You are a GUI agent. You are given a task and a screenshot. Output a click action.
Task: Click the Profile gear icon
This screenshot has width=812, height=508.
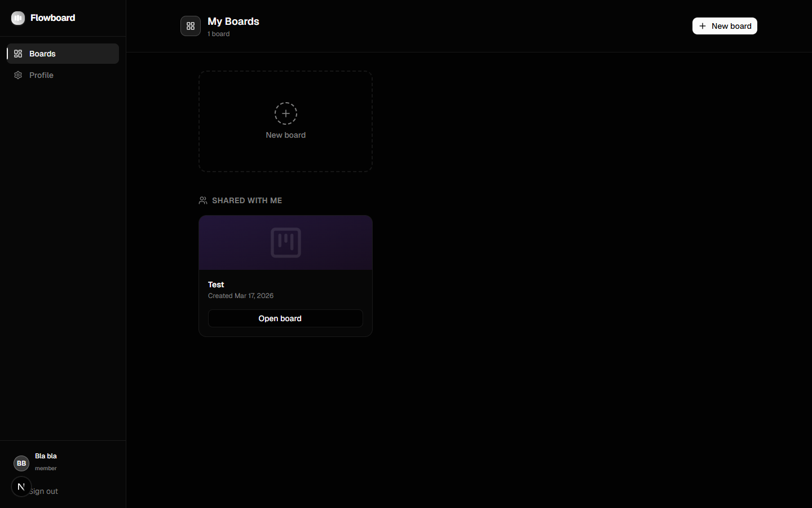click(18, 75)
